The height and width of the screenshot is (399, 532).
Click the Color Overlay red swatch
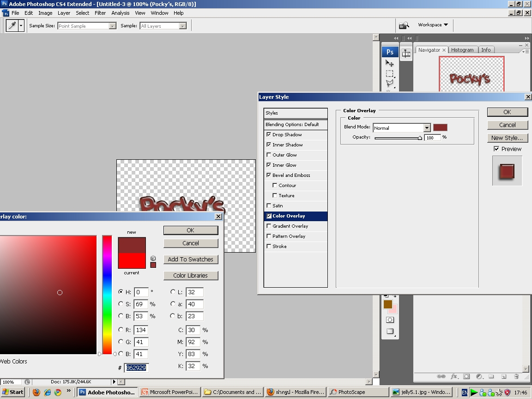click(440, 127)
